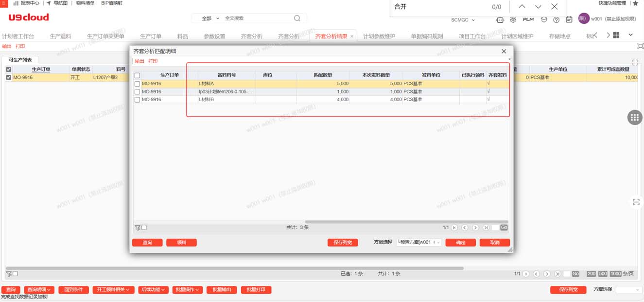This screenshot has height=302, width=644.
Task: Click the purple w001 user avatar
Action: (x=584, y=19)
